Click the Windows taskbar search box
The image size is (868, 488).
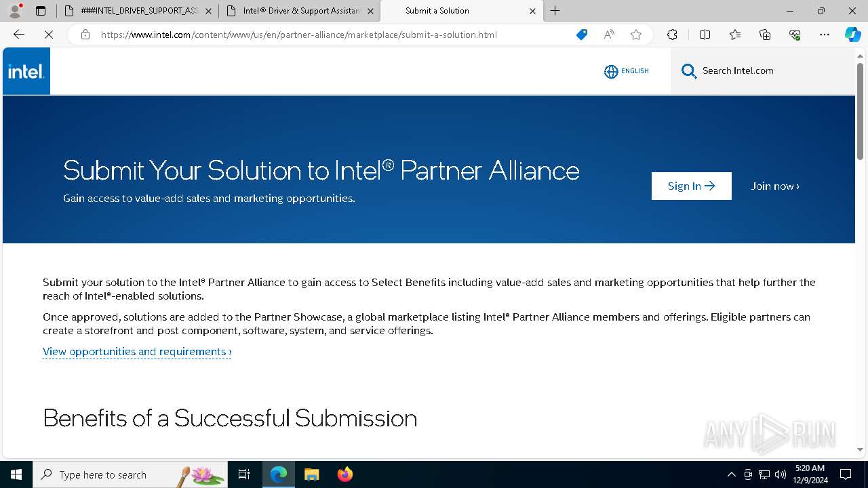(x=130, y=474)
